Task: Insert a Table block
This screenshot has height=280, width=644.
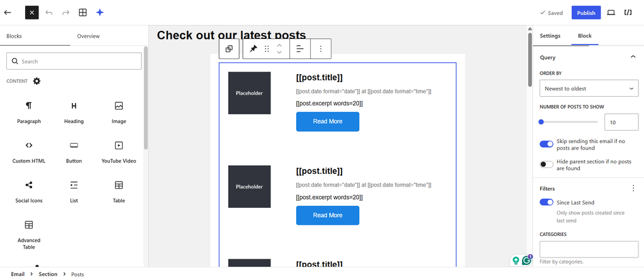Action: pyautogui.click(x=119, y=192)
